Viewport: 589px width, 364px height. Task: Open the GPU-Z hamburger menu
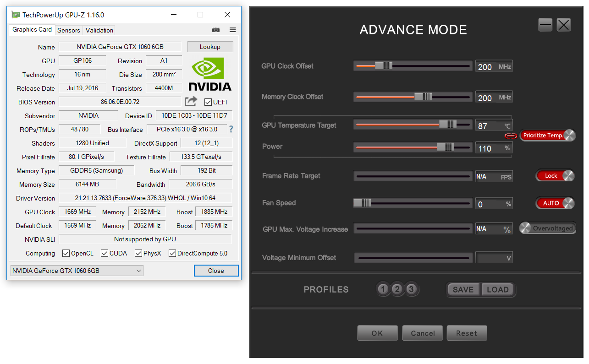pyautogui.click(x=232, y=30)
